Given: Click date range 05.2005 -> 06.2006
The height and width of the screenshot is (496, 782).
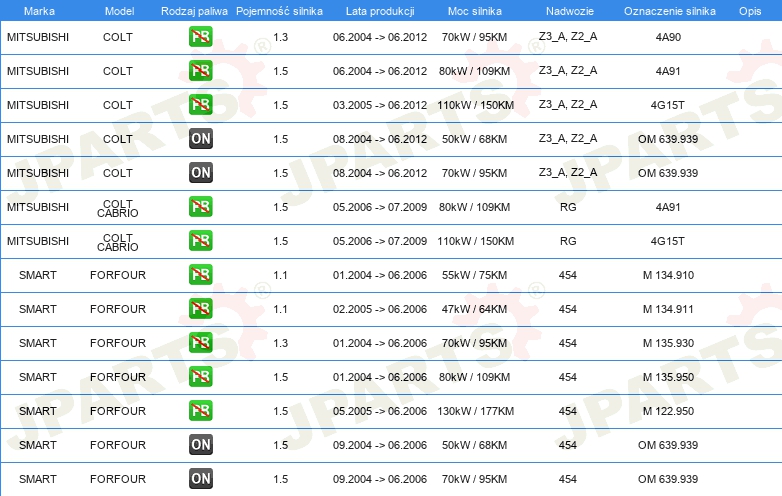Looking at the screenshot, I should pos(380,411).
